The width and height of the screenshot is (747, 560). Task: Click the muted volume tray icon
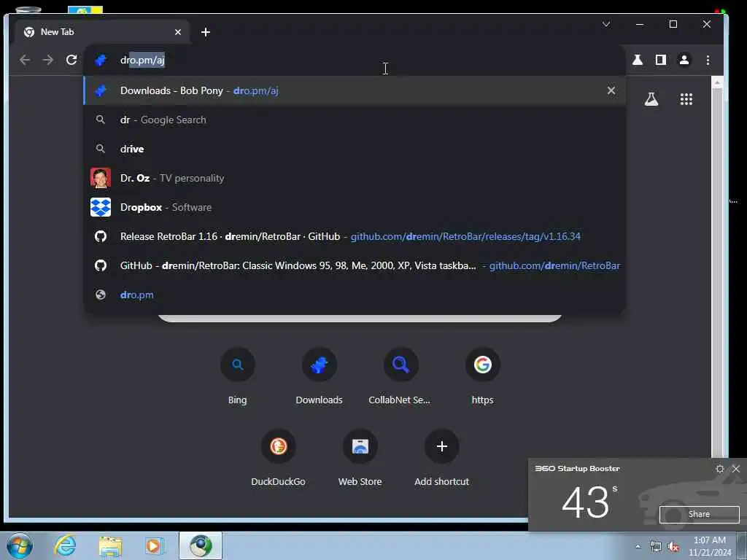(673, 547)
